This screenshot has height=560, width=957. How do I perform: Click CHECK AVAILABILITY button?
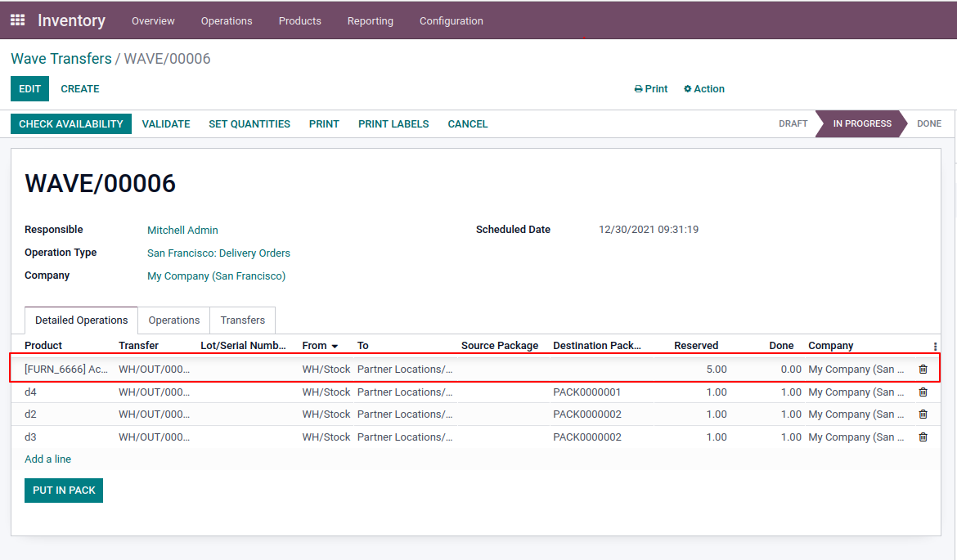point(71,123)
